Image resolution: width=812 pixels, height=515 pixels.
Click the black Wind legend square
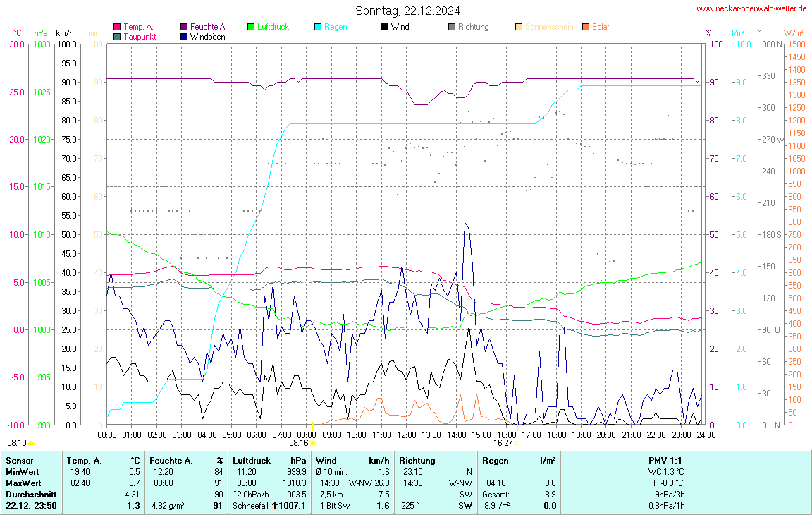[385, 27]
